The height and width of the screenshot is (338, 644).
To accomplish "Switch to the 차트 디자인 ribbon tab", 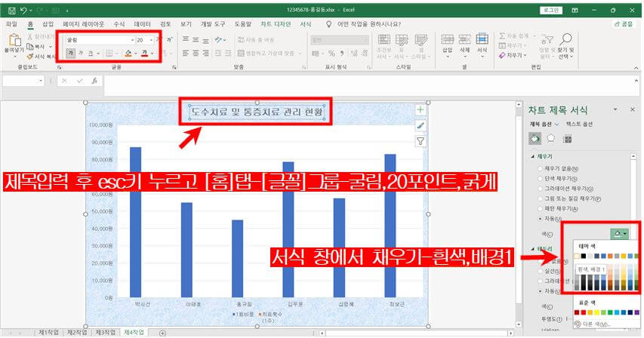I will tap(276, 25).
